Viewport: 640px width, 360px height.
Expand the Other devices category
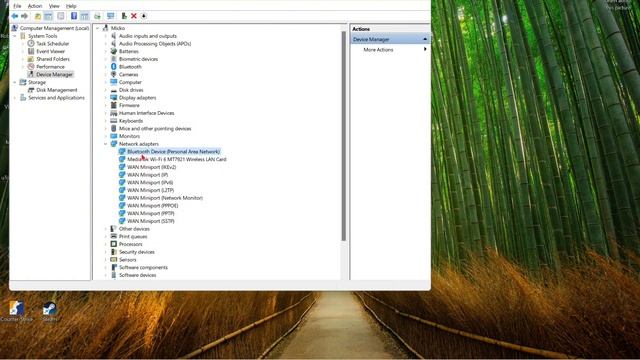(x=105, y=229)
